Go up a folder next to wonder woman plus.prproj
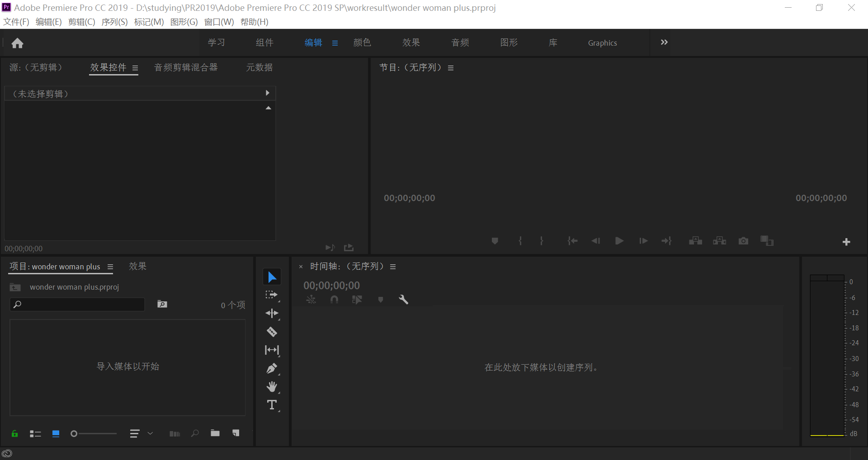This screenshot has width=868, height=460. point(15,287)
